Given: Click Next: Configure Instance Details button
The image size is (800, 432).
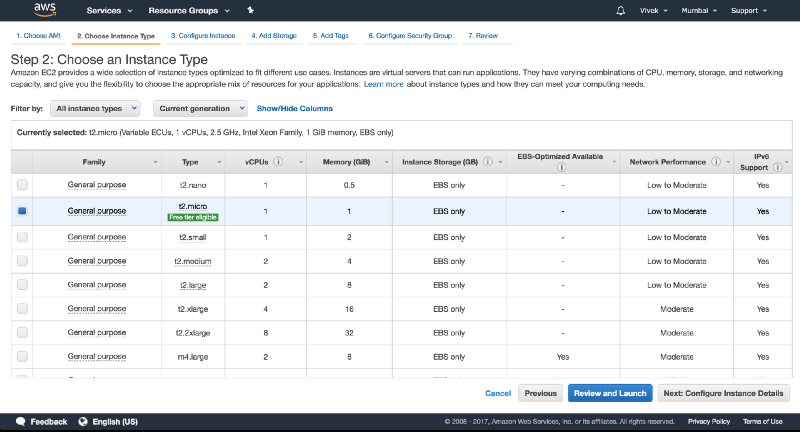Looking at the screenshot, I should click(723, 393).
